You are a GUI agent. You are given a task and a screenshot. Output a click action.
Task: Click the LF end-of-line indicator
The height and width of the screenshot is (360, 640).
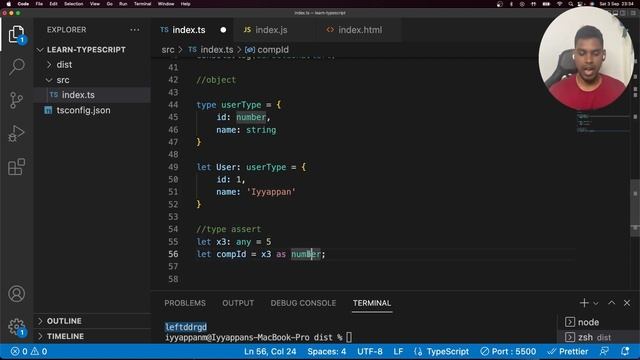[x=398, y=351]
